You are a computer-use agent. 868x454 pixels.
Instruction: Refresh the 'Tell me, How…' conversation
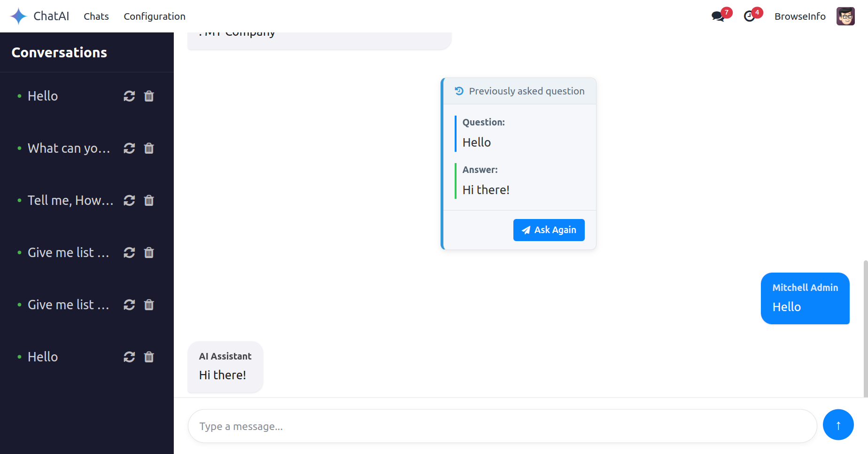point(129,201)
